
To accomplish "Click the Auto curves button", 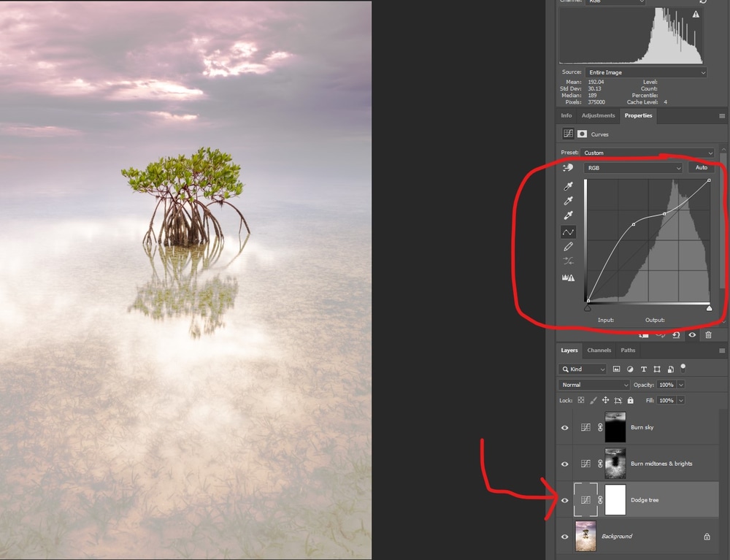I will tap(701, 168).
